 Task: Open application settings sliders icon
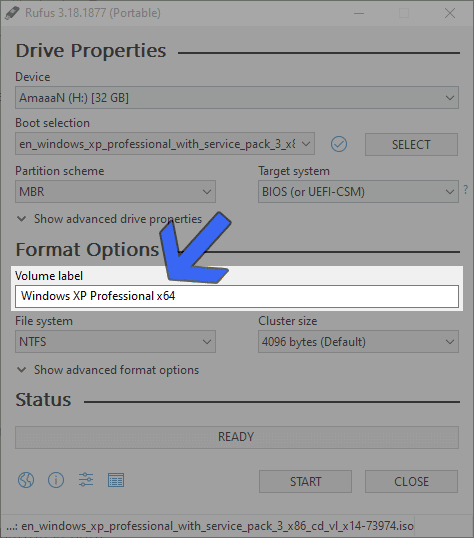pos(86,480)
